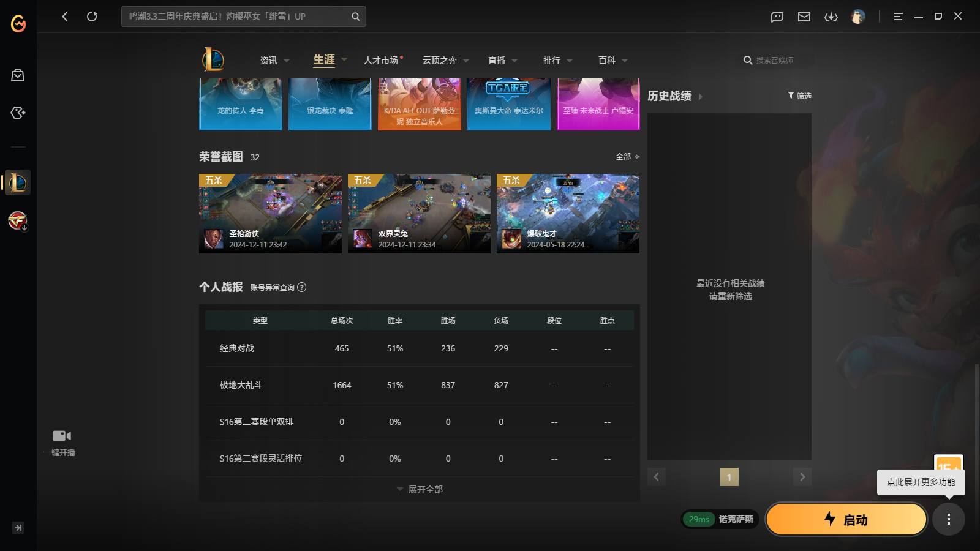Select the 至臻 未来战士 卢锡安 card
Viewport: 980px width, 551px height.
coord(598,104)
